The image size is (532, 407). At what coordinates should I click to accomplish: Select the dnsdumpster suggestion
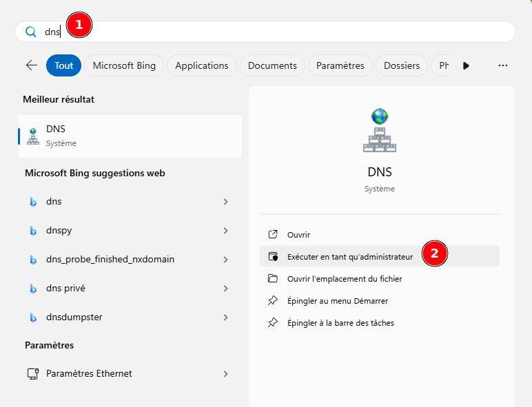74,317
